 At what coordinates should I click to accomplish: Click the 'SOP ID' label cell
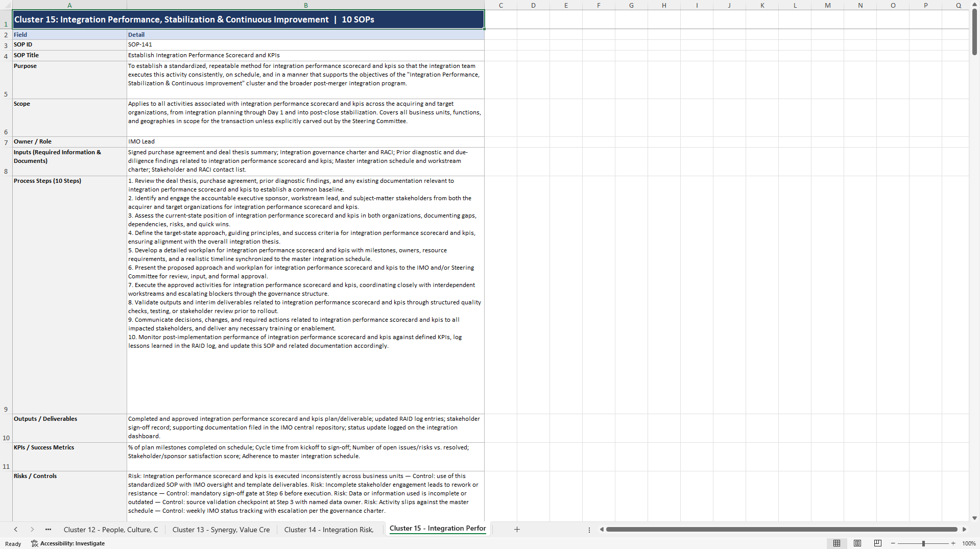69,45
